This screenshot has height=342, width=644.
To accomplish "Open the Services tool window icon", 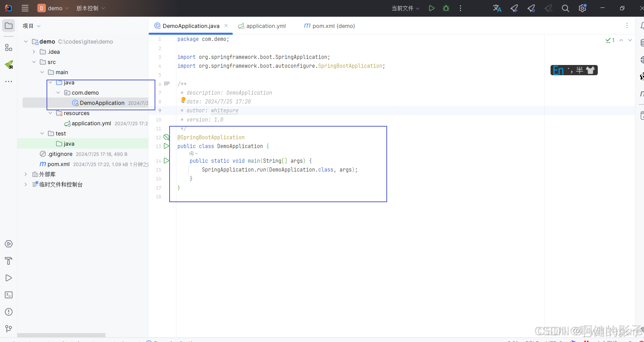I will [x=8, y=244].
